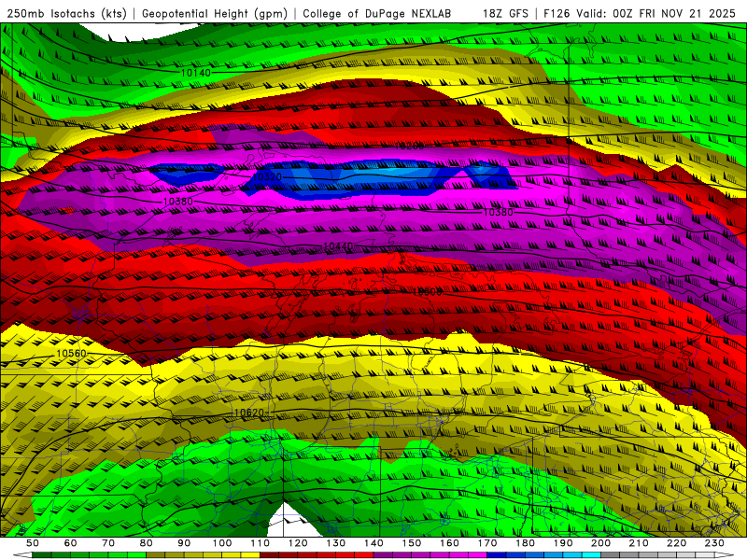The height and width of the screenshot is (560, 747).
Task: Click the 130 kt color scale label
Action: (x=336, y=543)
